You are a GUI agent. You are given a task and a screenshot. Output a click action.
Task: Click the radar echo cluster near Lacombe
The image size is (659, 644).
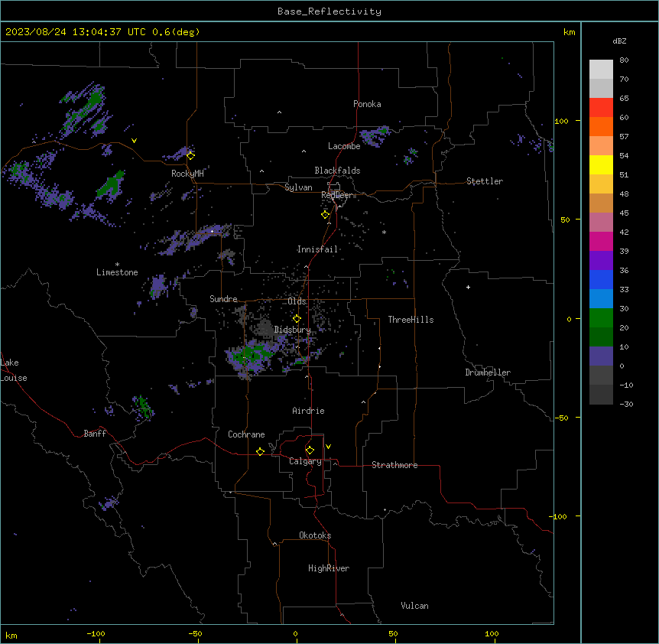374,135
